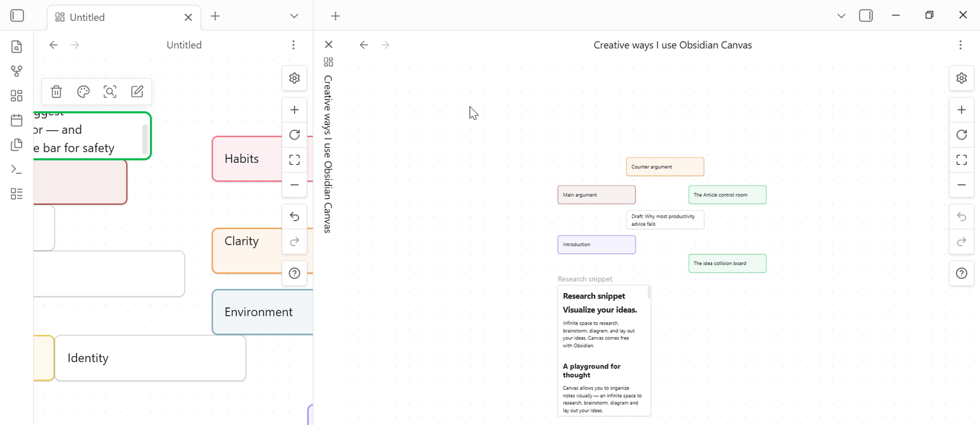Open more options for Creative ways pane
The image size is (980, 425).
[x=960, y=45]
